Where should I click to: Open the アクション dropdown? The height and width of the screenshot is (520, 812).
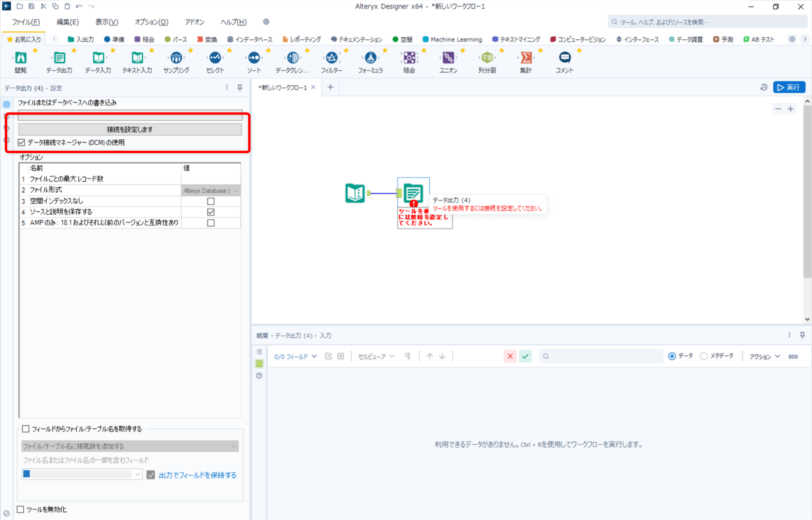pyautogui.click(x=764, y=357)
